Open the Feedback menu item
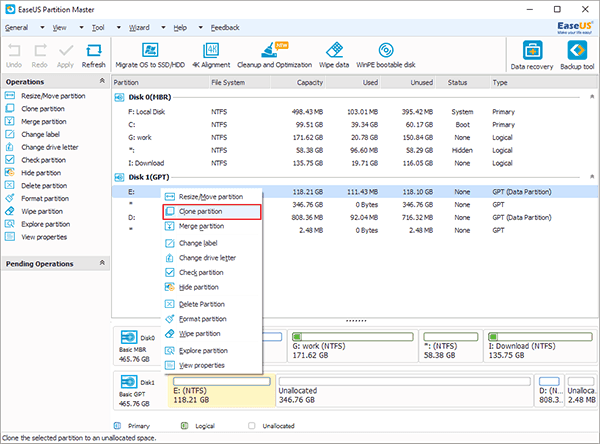The image size is (600, 444). tap(225, 28)
